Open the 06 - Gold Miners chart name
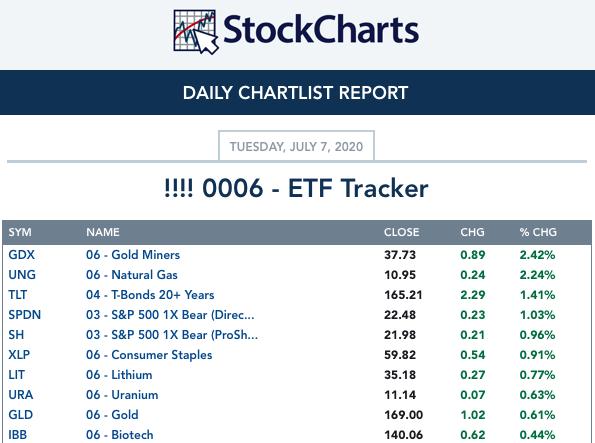 (x=133, y=255)
